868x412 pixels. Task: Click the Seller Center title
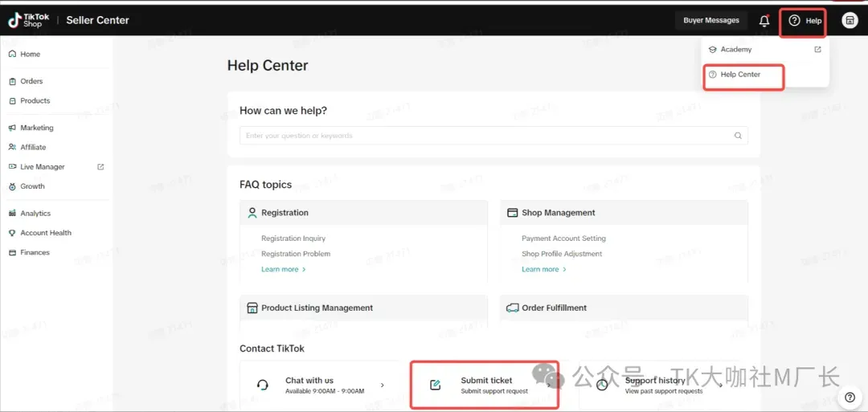click(97, 20)
